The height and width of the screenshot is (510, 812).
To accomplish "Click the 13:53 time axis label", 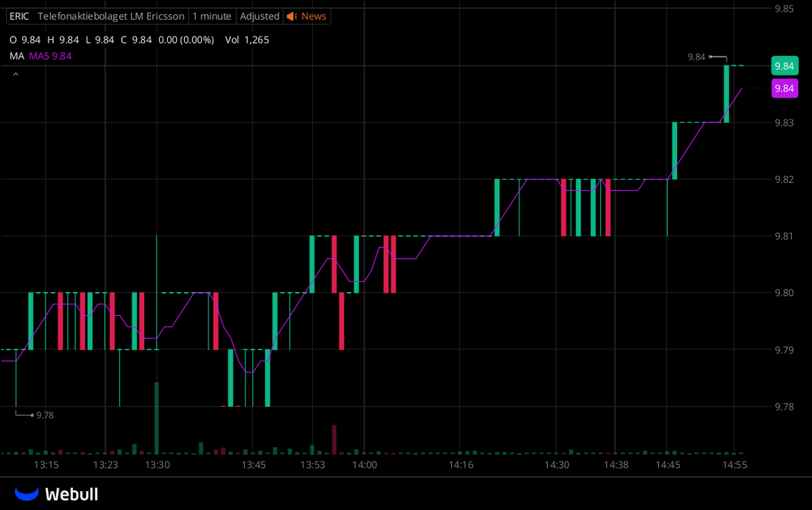I will point(313,465).
